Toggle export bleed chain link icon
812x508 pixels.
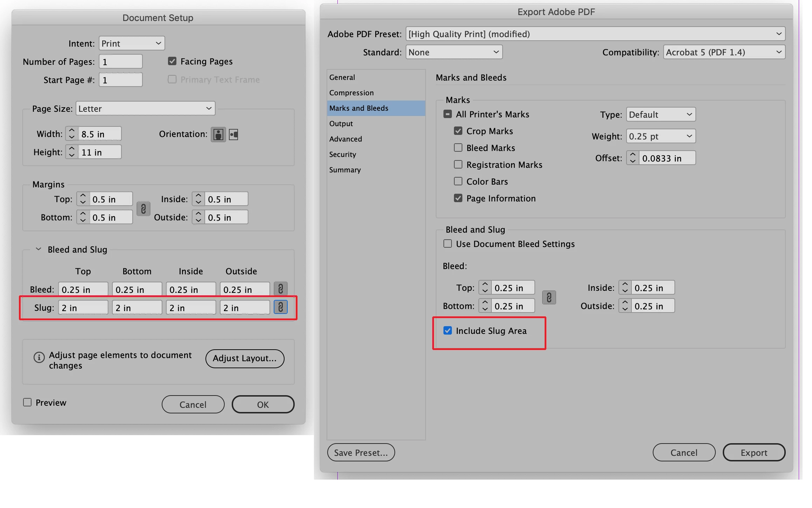pos(549,297)
